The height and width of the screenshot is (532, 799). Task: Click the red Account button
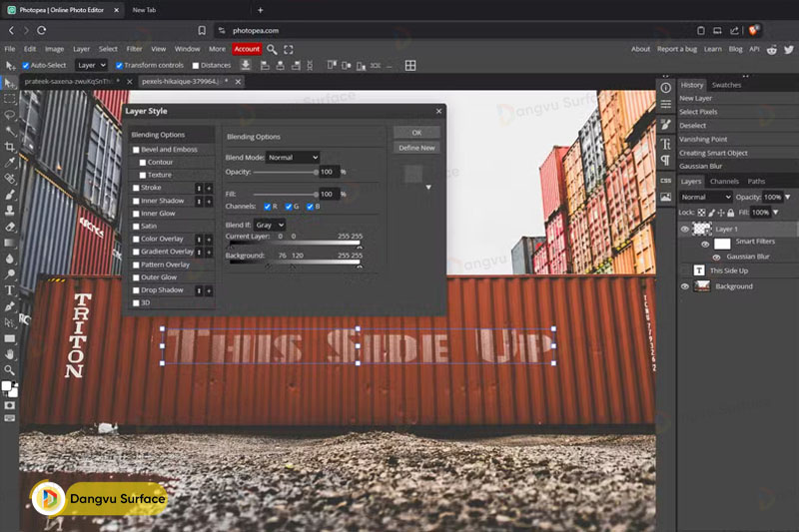point(247,49)
